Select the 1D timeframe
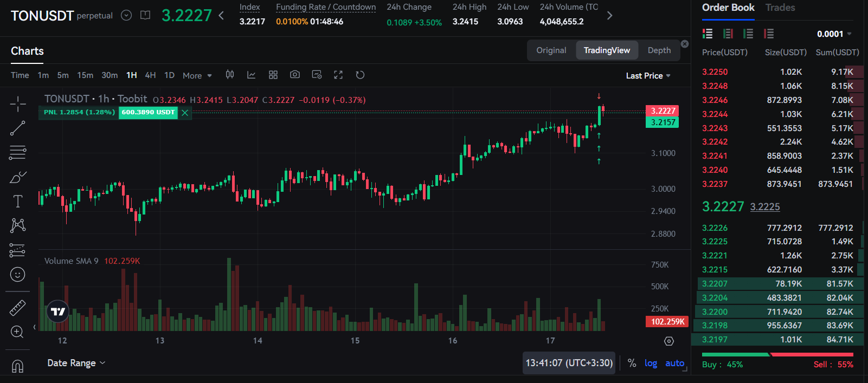868x383 pixels. pyautogui.click(x=169, y=75)
